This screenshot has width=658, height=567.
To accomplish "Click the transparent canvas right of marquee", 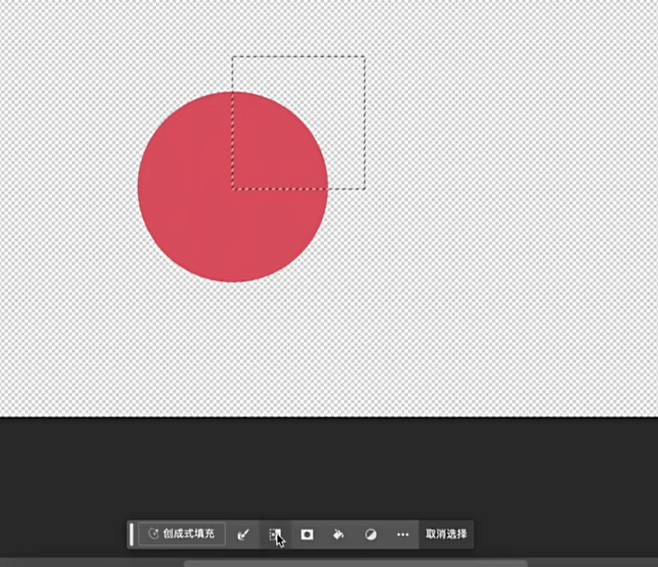I will (x=504, y=168).
